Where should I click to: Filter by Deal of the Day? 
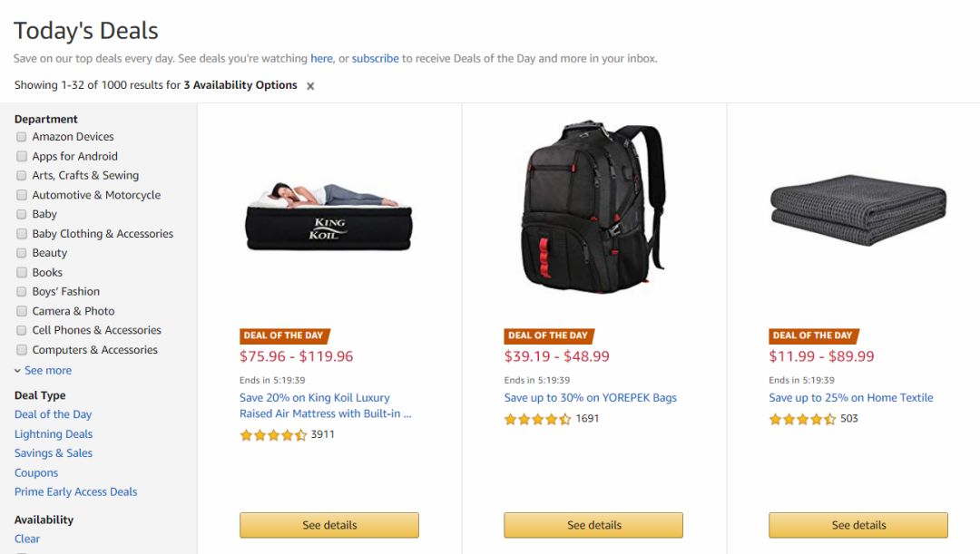coord(54,414)
